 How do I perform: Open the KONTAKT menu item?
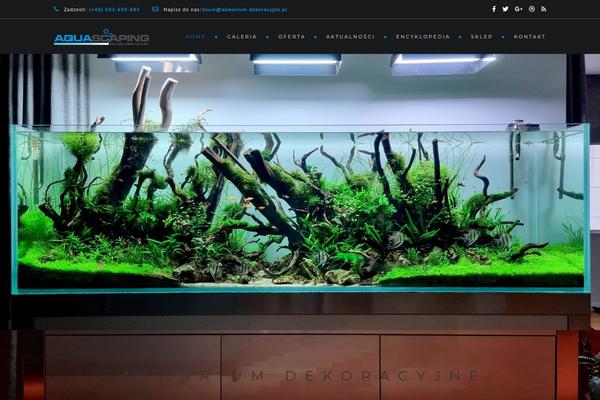(x=529, y=37)
